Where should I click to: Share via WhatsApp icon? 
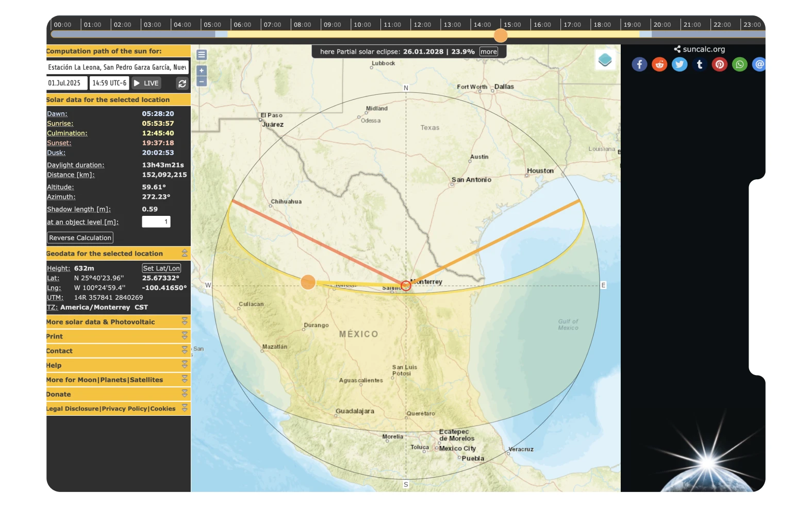pos(740,64)
